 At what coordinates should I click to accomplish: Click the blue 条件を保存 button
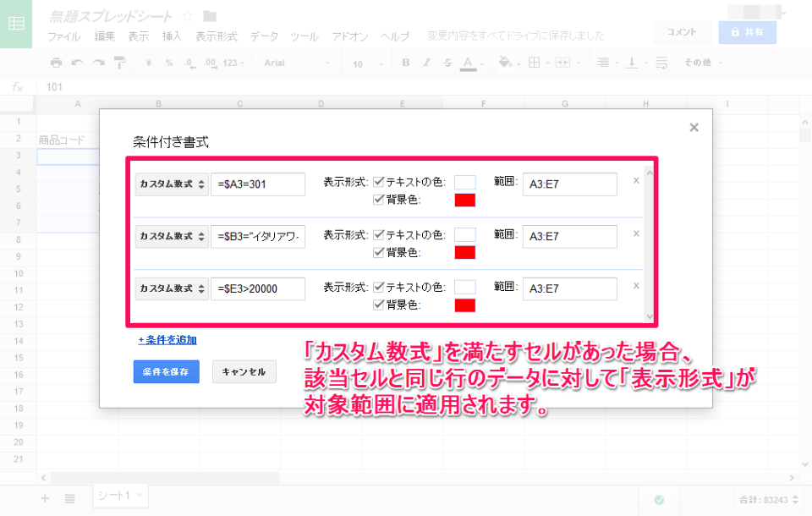coord(166,372)
